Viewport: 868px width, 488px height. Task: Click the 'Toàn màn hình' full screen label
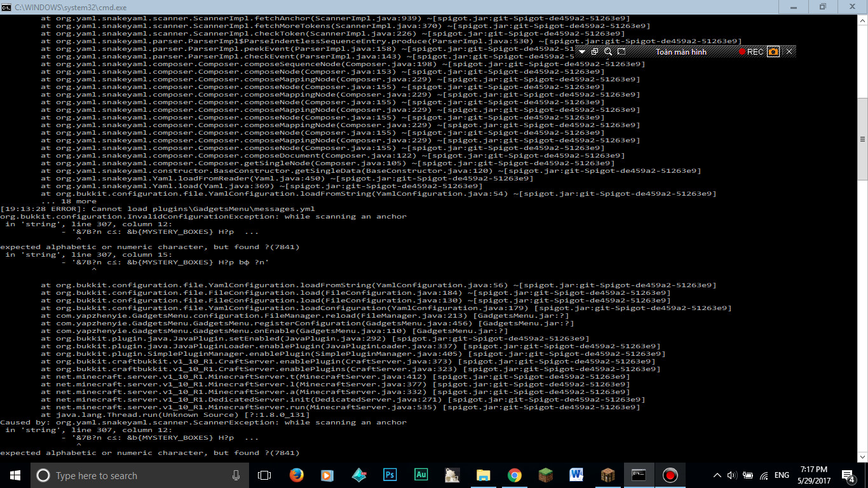coord(681,51)
